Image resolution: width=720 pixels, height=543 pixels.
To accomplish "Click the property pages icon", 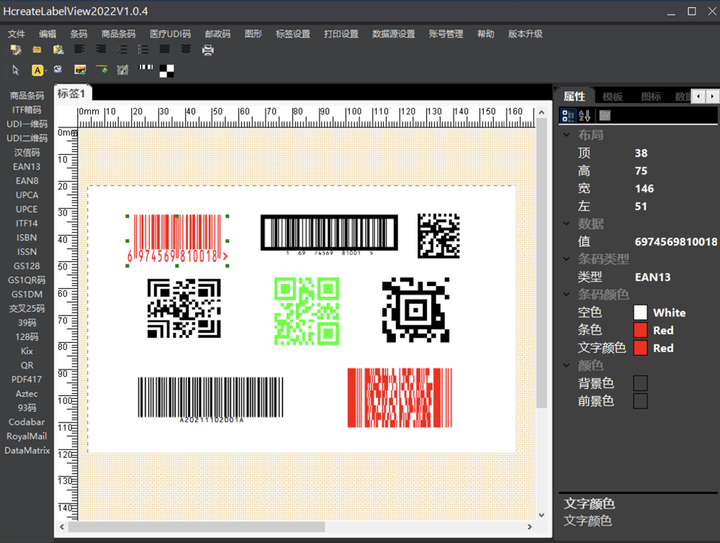I will [x=605, y=116].
